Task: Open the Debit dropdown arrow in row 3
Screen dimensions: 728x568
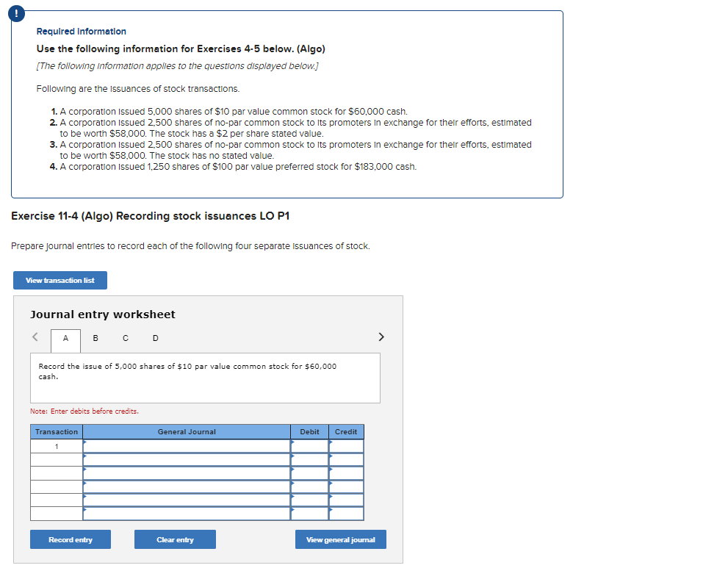Action: (294, 471)
